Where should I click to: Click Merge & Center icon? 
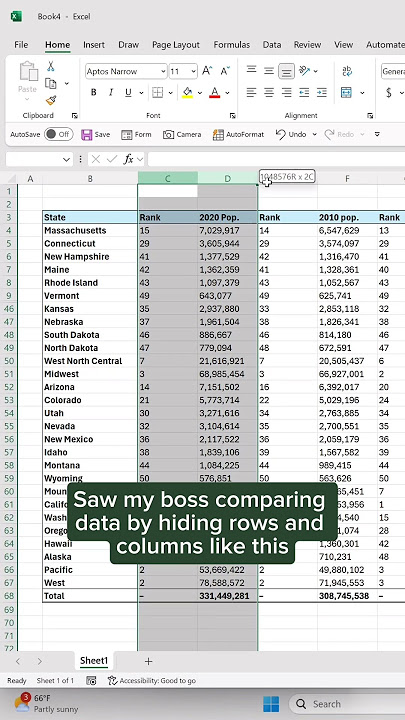(346, 92)
